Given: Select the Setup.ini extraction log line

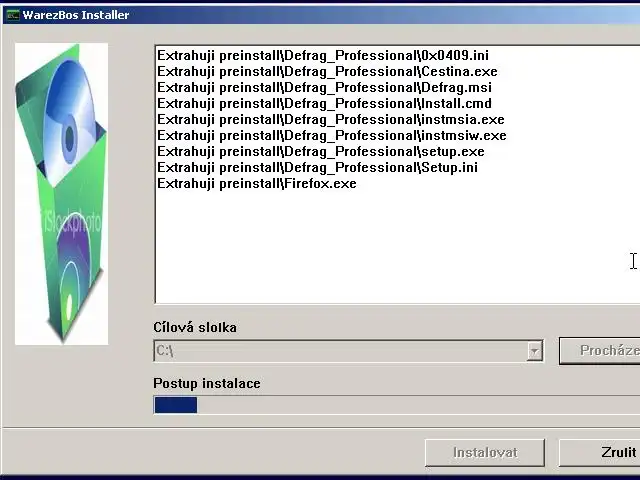Looking at the screenshot, I should coord(318,167).
